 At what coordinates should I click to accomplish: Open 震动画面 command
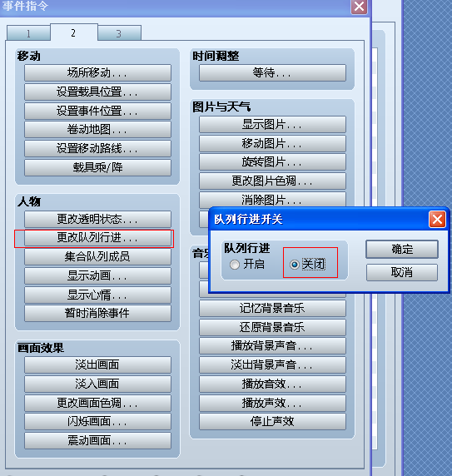[x=97, y=440]
